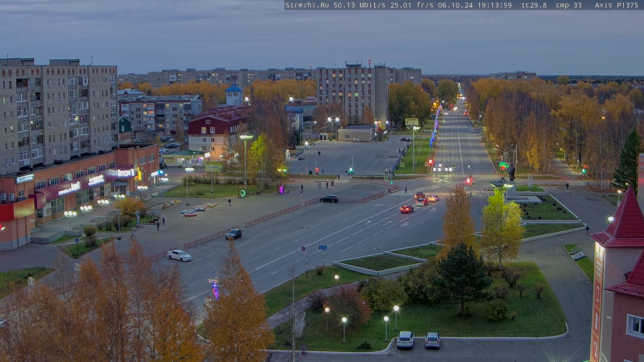The height and width of the screenshot is (362, 644).
Task: Select the 50.13 Mbit/s bitrate readout
Action: tap(360, 5)
